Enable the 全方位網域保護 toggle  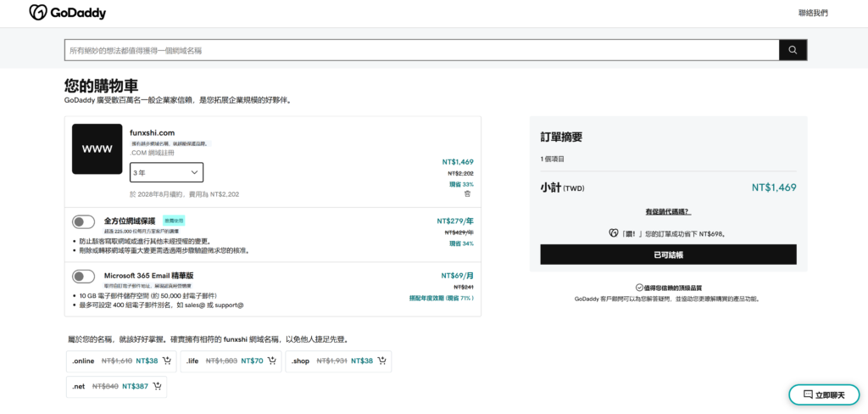(x=83, y=222)
